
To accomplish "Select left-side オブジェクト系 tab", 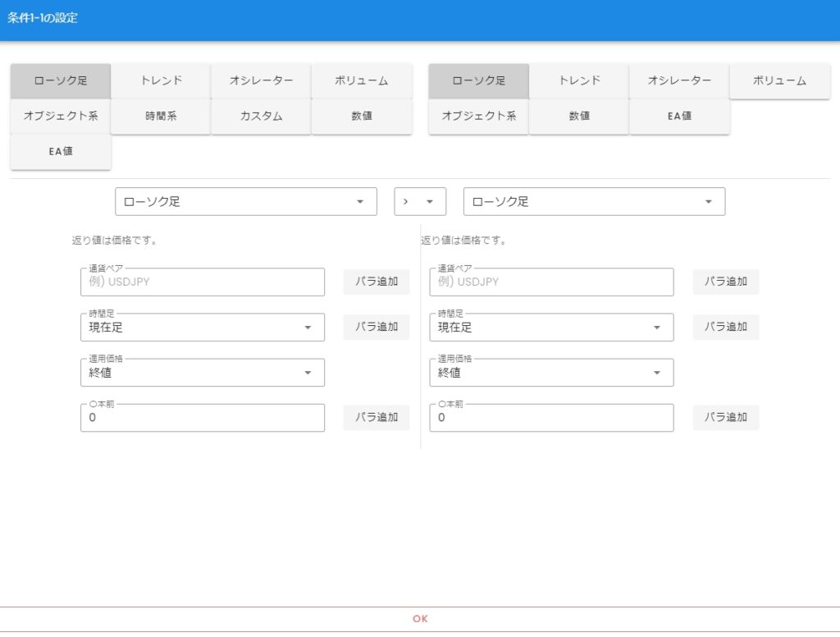I will 61,117.
